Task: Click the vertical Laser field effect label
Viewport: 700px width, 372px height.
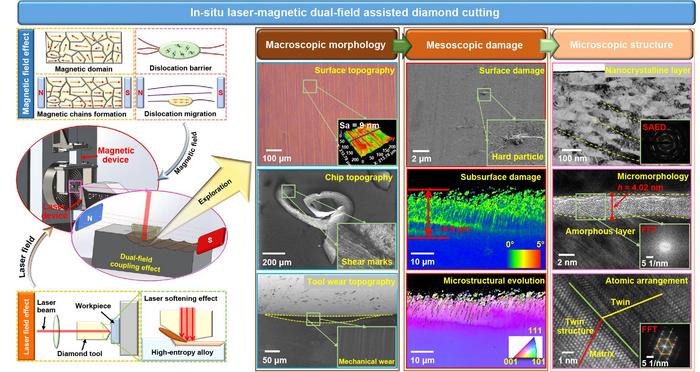Action: (26, 326)
